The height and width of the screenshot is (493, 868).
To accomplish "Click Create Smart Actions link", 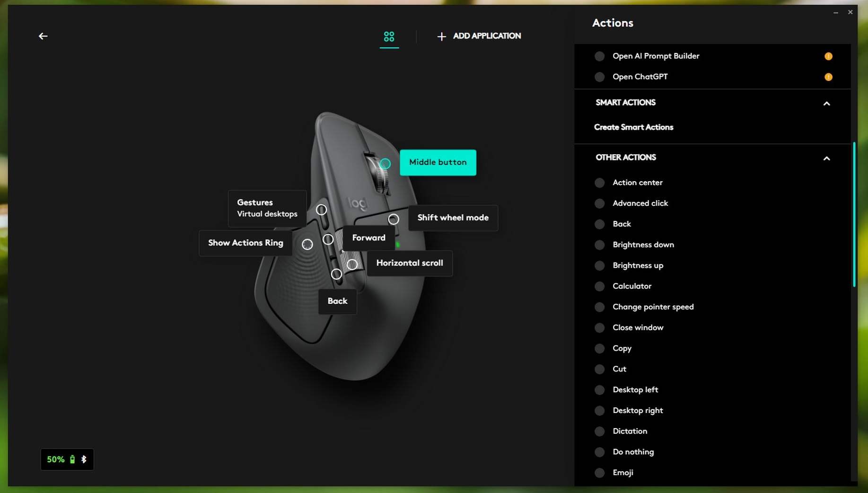I will click(x=633, y=127).
